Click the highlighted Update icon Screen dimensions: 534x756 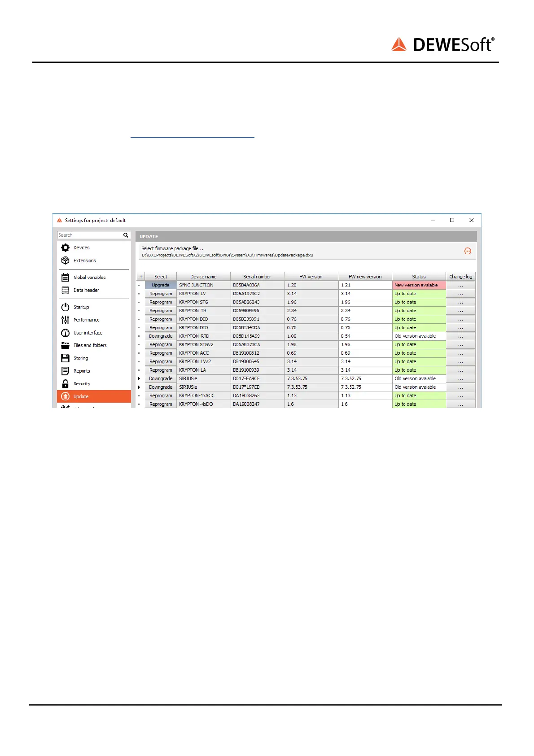coord(65,396)
